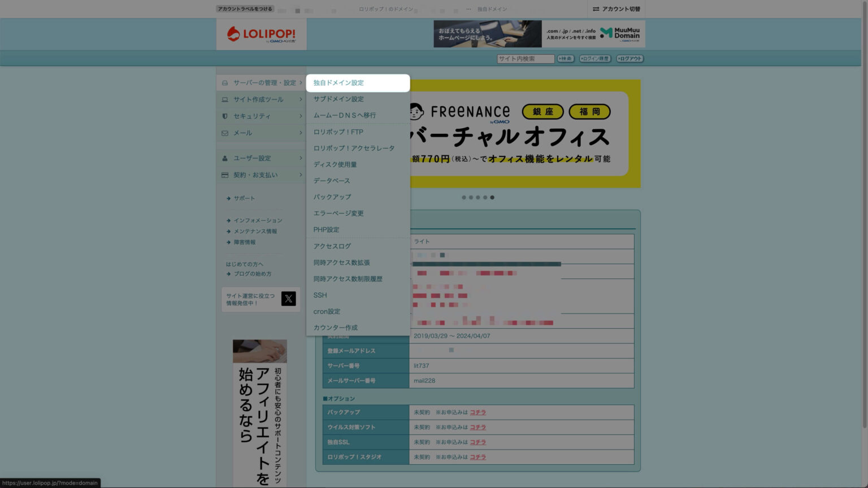This screenshot has height=488, width=868.
Task: Open PHP設定 from the submenu
Action: [x=327, y=229]
